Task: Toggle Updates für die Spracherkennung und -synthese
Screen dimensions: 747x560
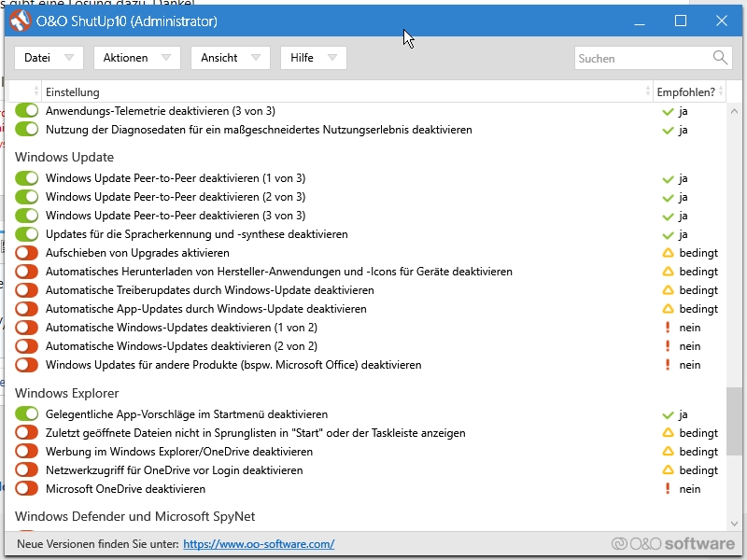Action: click(x=26, y=234)
